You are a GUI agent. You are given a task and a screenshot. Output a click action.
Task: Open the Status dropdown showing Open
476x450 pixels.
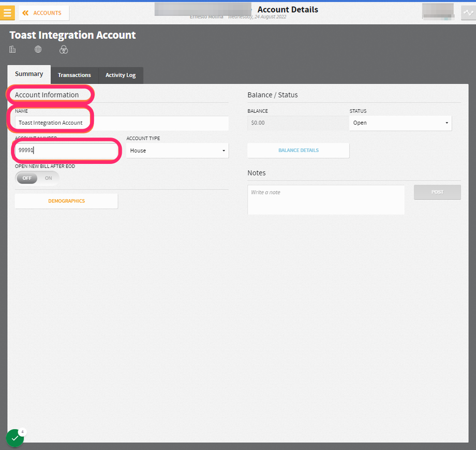pyautogui.click(x=400, y=123)
